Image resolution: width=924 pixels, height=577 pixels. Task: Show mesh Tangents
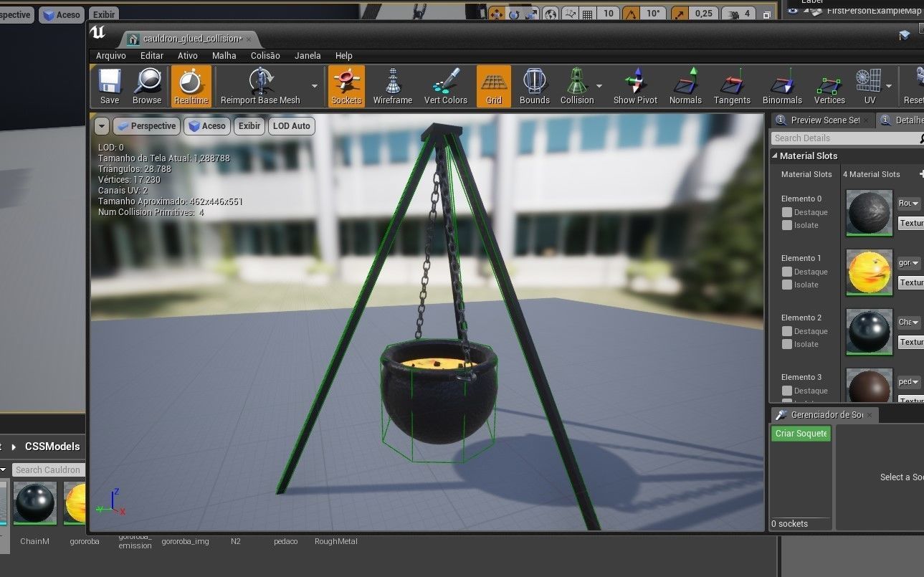(x=732, y=87)
